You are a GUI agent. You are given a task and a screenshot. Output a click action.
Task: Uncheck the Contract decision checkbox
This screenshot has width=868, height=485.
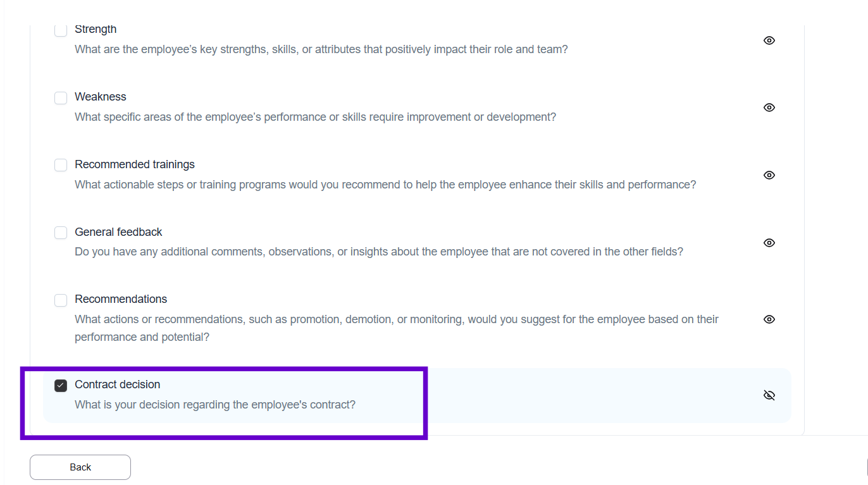(x=61, y=386)
